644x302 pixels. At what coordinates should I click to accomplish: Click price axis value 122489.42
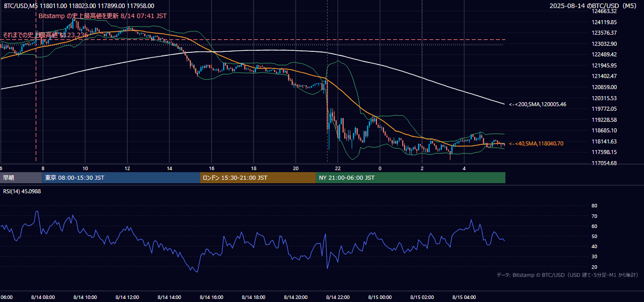[x=605, y=54]
